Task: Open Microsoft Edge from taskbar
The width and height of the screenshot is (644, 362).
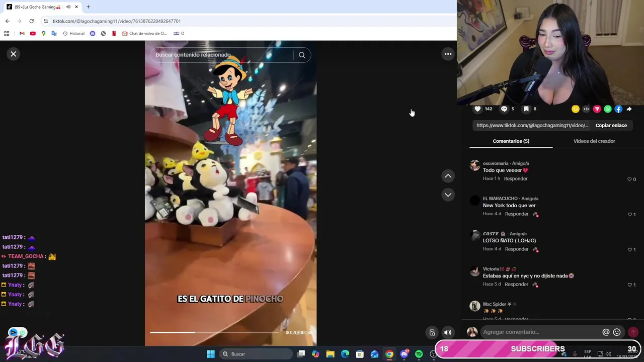Action: click(345, 354)
